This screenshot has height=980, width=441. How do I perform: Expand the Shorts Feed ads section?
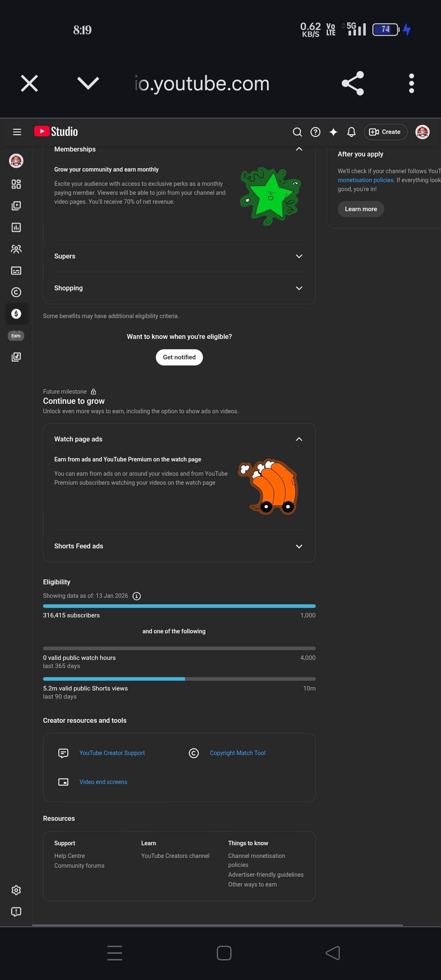pos(299,546)
